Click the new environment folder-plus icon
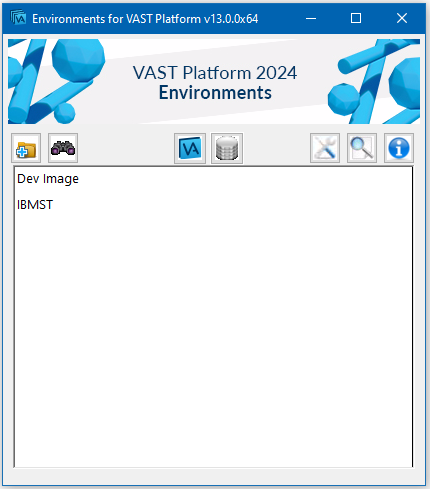 (26, 148)
